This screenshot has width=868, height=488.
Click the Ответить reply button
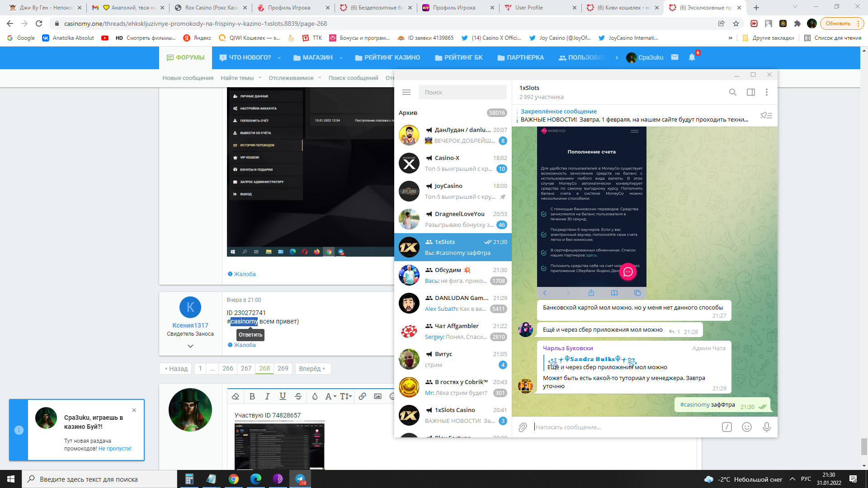(x=250, y=335)
